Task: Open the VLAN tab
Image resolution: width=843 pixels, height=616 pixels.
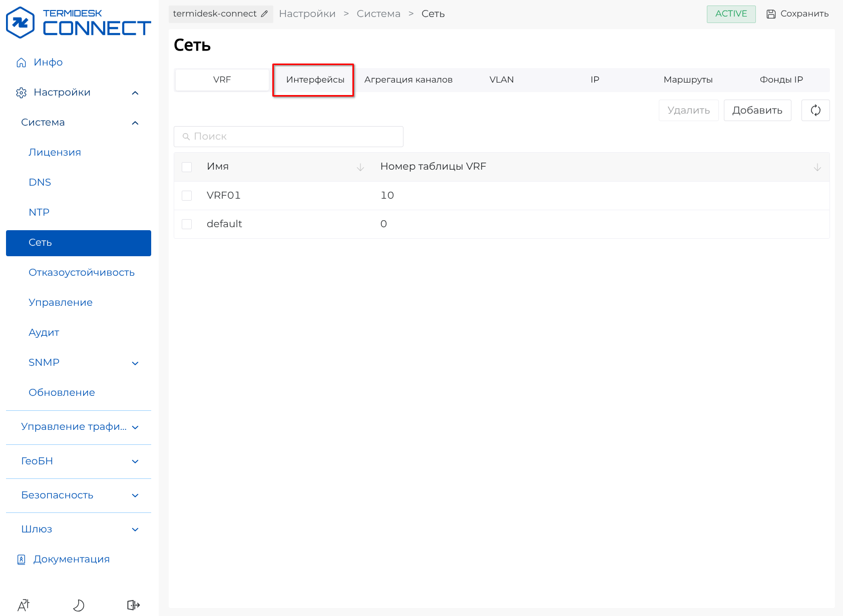Action: tap(501, 80)
